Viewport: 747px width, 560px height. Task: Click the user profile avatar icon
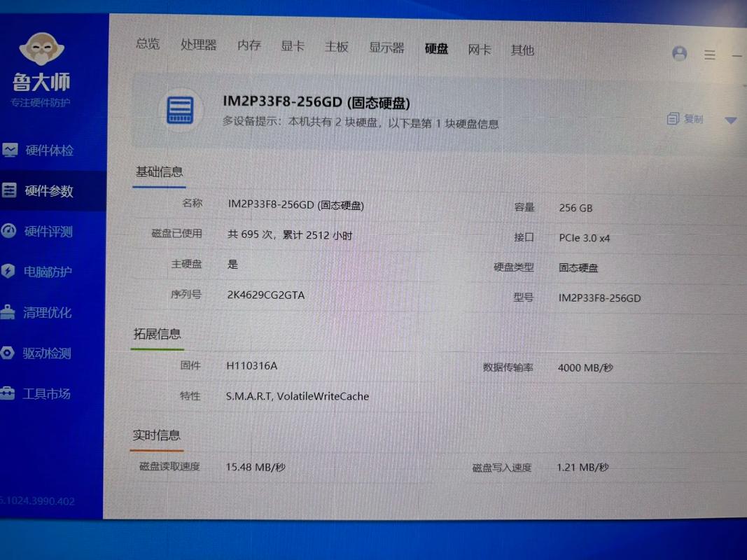tap(680, 53)
